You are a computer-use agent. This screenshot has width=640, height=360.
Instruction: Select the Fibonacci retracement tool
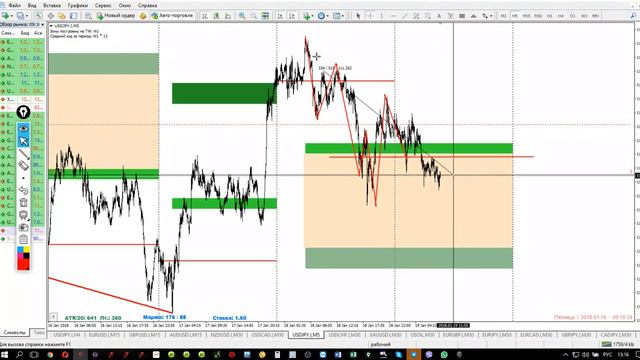click(427, 16)
